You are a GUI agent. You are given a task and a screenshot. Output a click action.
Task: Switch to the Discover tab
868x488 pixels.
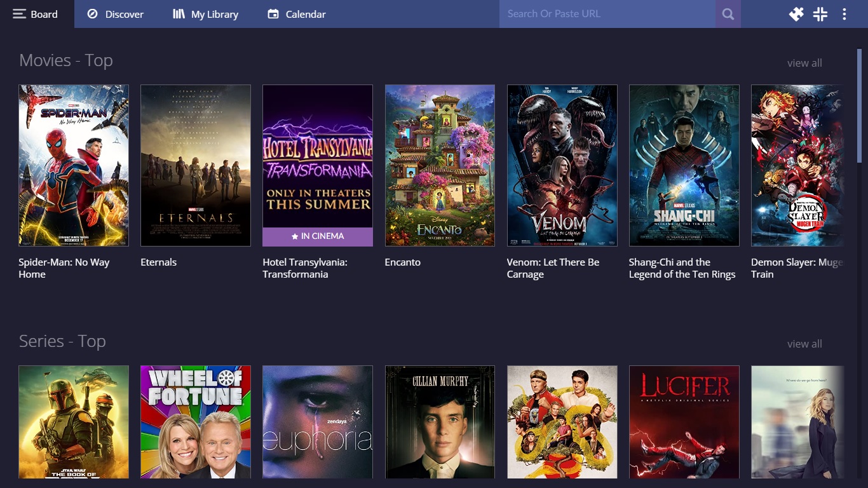tap(115, 13)
